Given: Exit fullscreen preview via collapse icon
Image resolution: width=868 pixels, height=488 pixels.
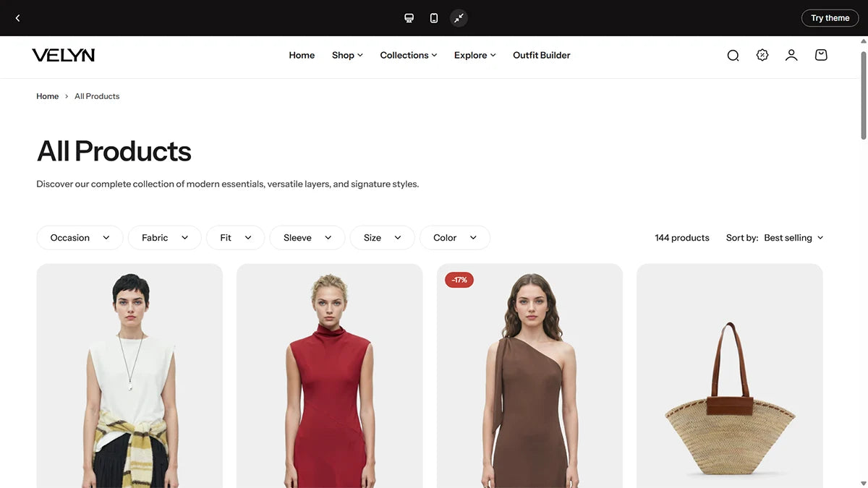Looking at the screenshot, I should (459, 17).
